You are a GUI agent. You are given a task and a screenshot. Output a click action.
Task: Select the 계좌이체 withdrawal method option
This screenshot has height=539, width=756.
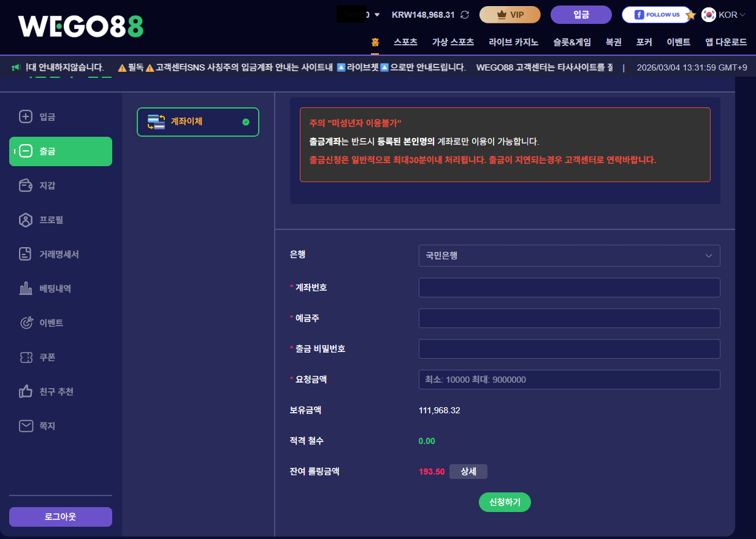click(197, 122)
